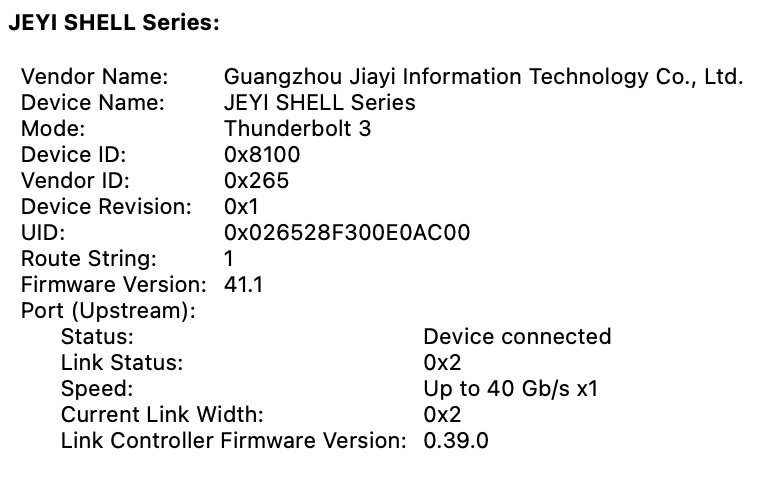Click the UID label
Image resolution: width=766 pixels, height=482 pixels.
[x=43, y=233]
